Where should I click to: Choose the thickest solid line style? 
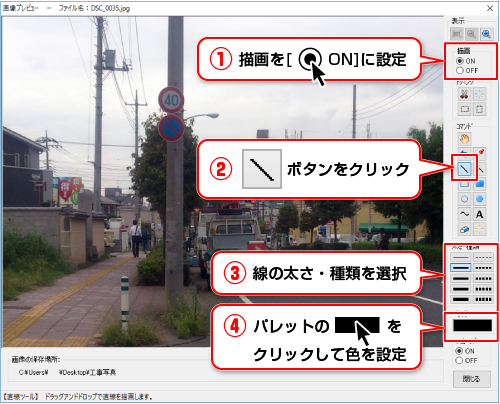click(461, 299)
